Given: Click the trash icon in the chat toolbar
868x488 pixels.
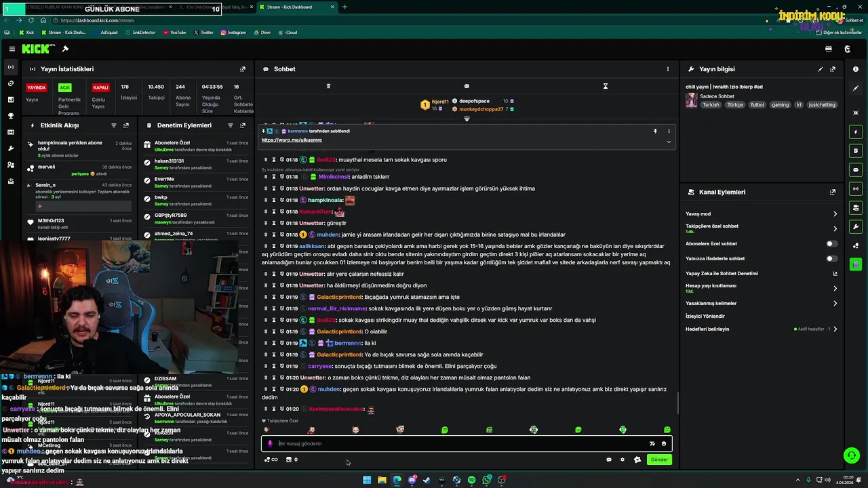Looking at the screenshot, I should [x=328, y=86].
